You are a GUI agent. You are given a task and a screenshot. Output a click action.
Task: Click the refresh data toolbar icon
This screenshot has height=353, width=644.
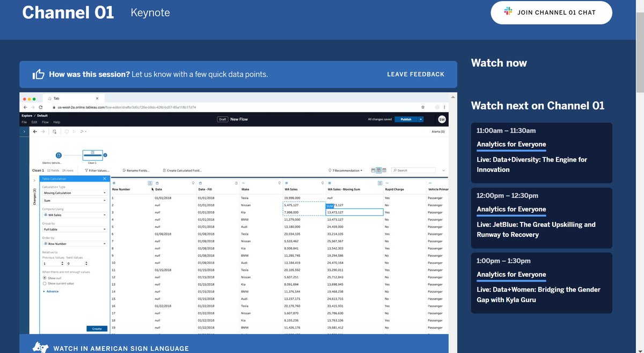(66, 131)
